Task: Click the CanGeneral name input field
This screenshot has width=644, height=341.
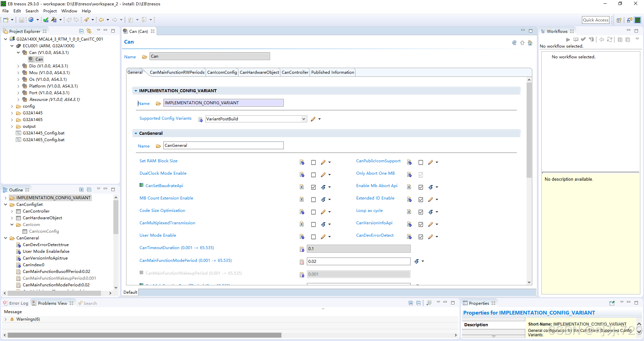Action: tap(223, 146)
